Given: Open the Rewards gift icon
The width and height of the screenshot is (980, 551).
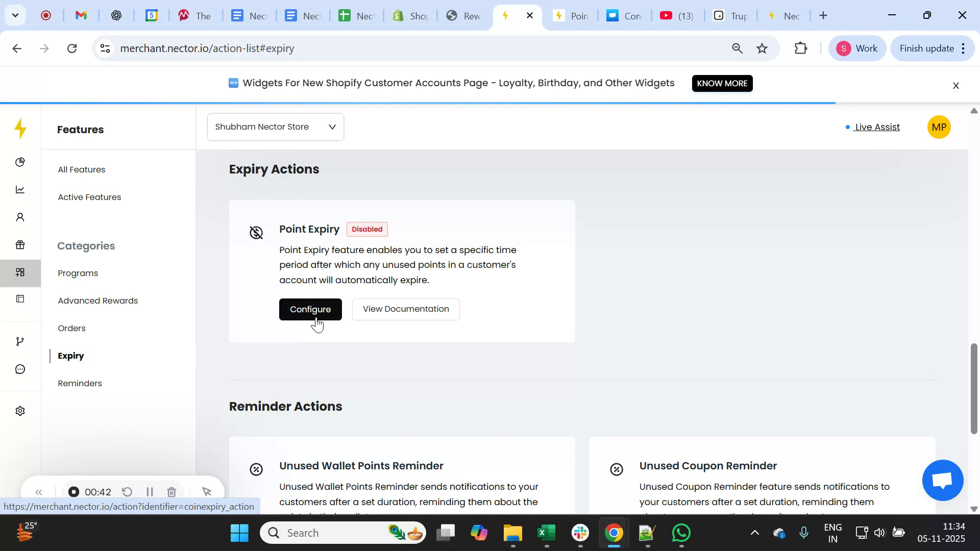Looking at the screenshot, I should pyautogui.click(x=20, y=245).
